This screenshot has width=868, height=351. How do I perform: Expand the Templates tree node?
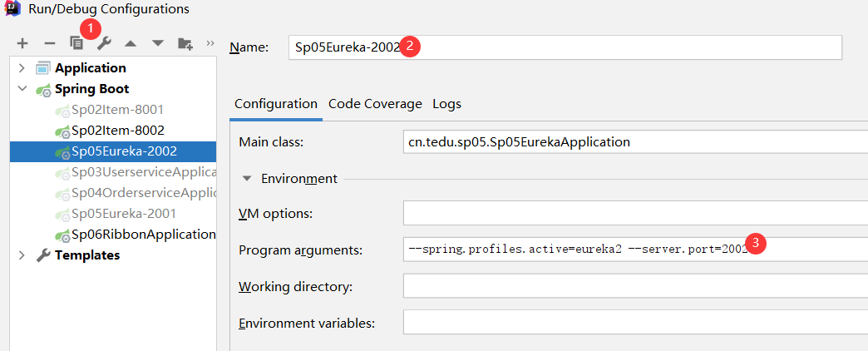point(22,255)
